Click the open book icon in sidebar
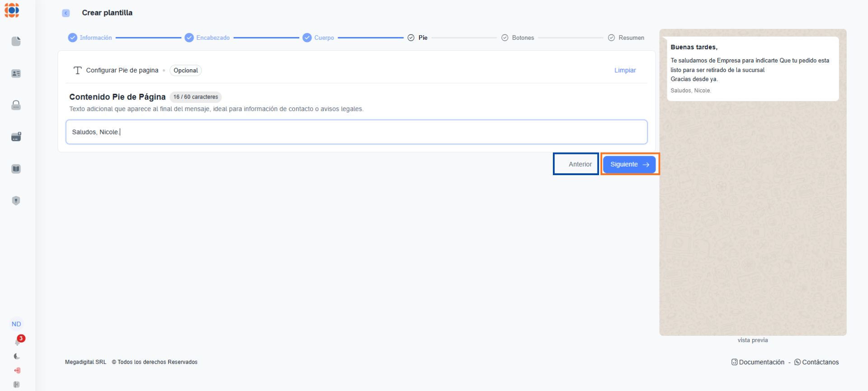This screenshot has width=868, height=391. pyautogui.click(x=16, y=169)
